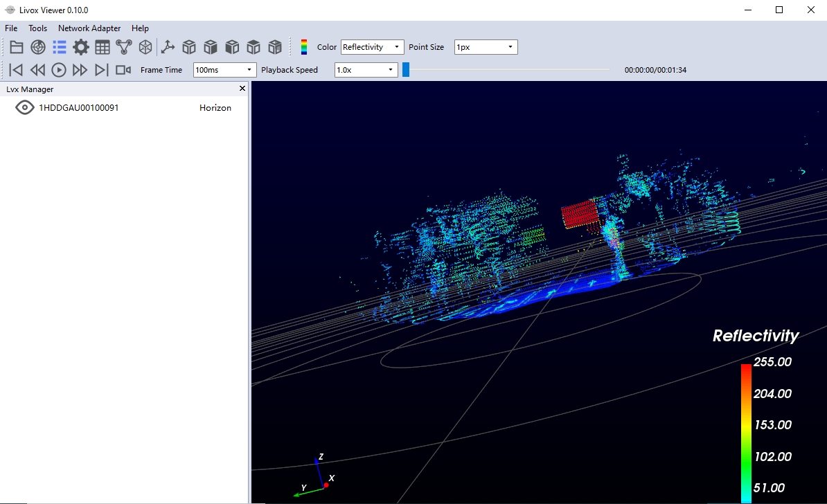Click the Frame Time label
Screen dimensions: 827x504
tap(161, 70)
